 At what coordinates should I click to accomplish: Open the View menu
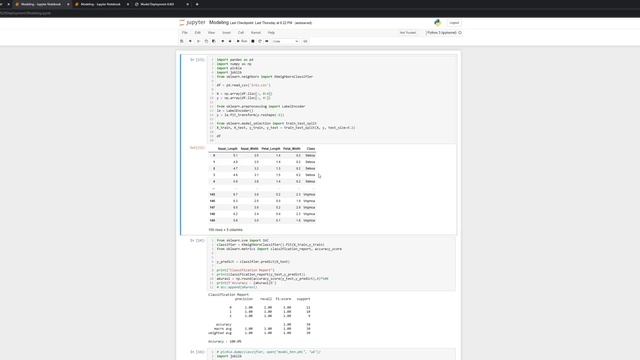[x=211, y=33]
